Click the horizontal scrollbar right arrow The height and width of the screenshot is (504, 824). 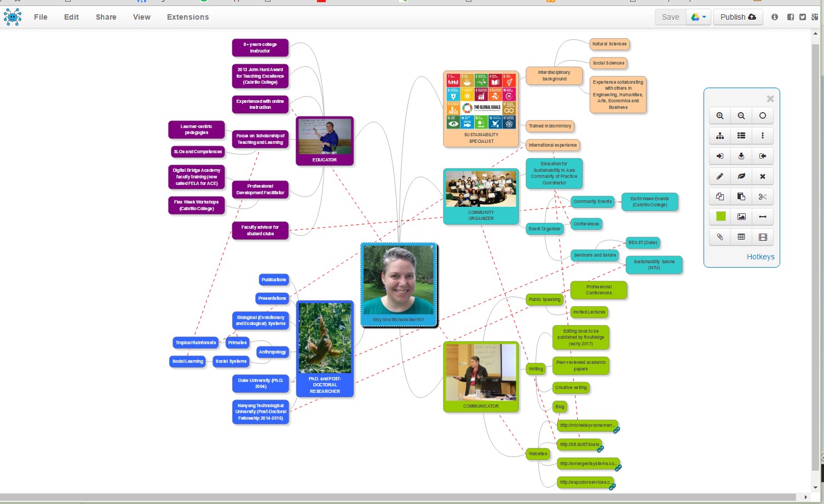coord(805,497)
